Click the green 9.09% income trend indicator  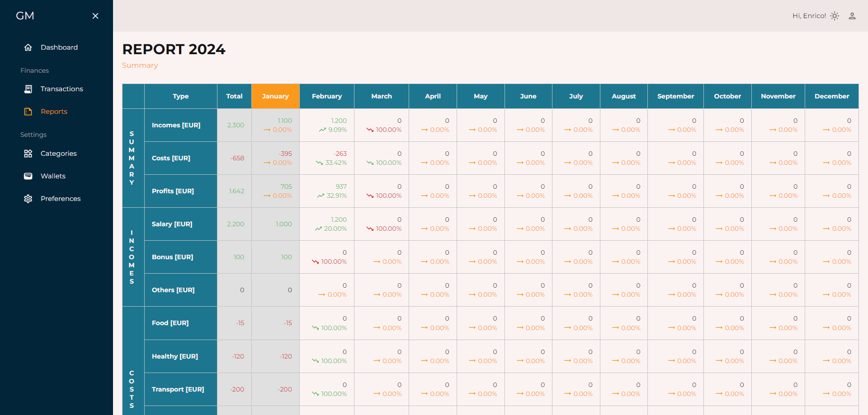333,130
